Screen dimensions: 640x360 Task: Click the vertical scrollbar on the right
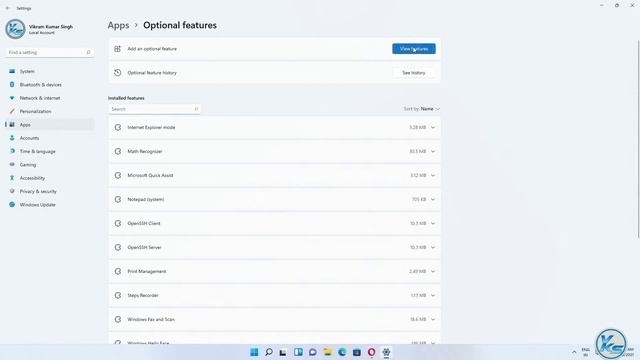point(638,139)
